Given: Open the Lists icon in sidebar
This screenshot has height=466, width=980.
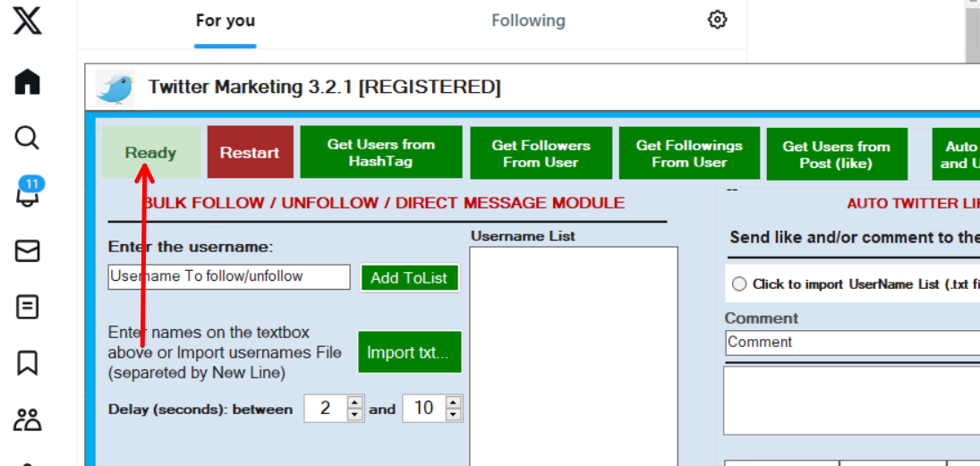Looking at the screenshot, I should coord(28,308).
